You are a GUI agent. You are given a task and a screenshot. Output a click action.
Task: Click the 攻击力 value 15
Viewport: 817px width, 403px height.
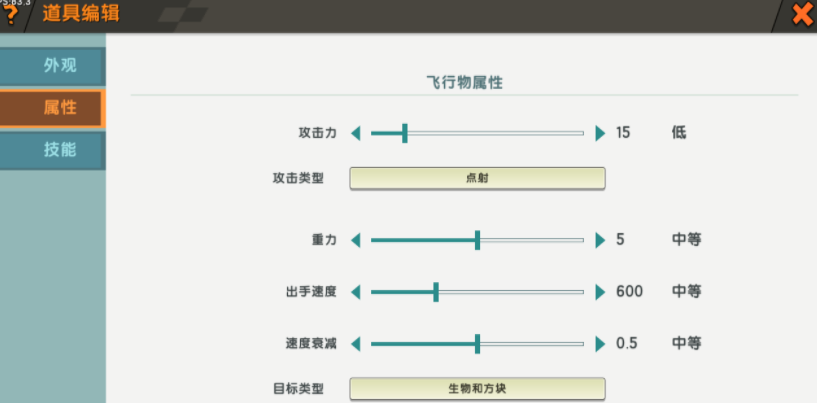pyautogui.click(x=623, y=133)
